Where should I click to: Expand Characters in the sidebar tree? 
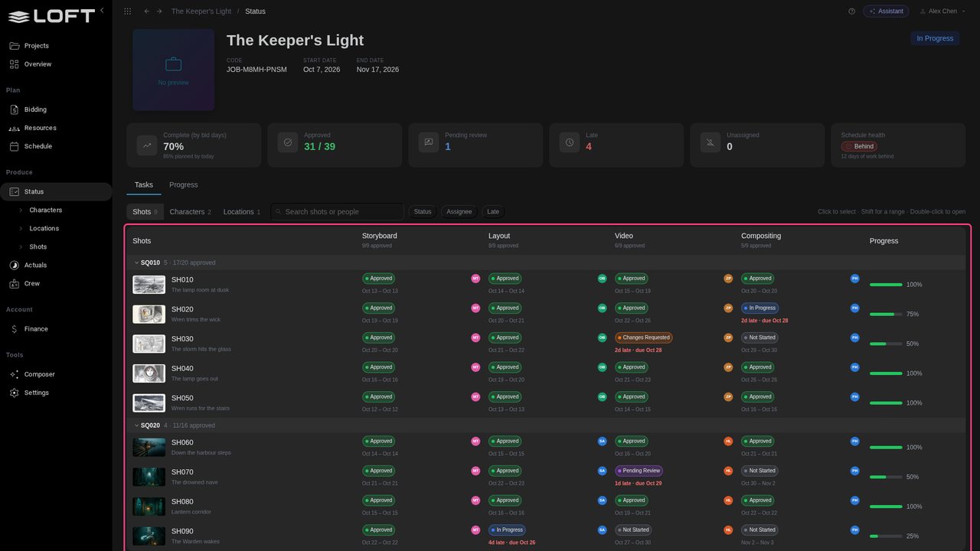pos(21,210)
